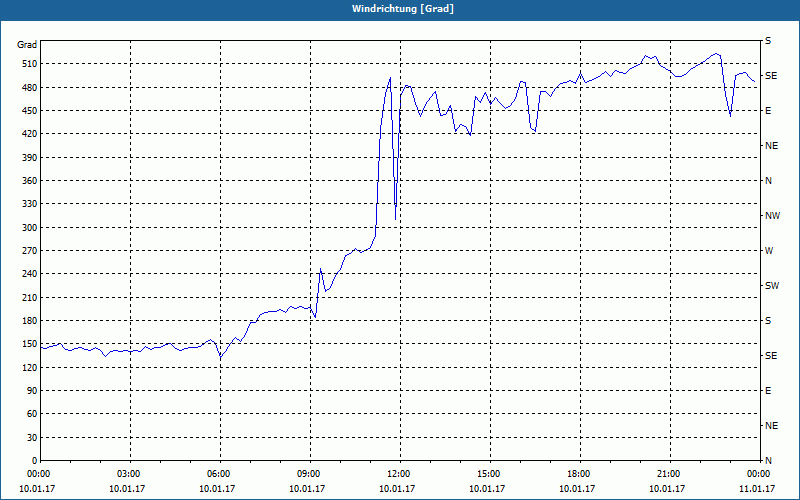800x500 pixels.
Task: Click the 60 degree axis label
Action: pyautogui.click(x=32, y=414)
